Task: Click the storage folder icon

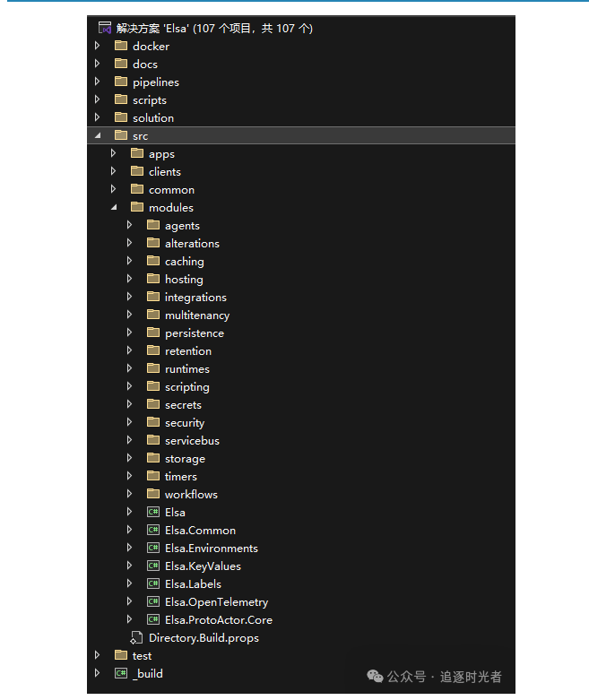Action: click(x=153, y=458)
